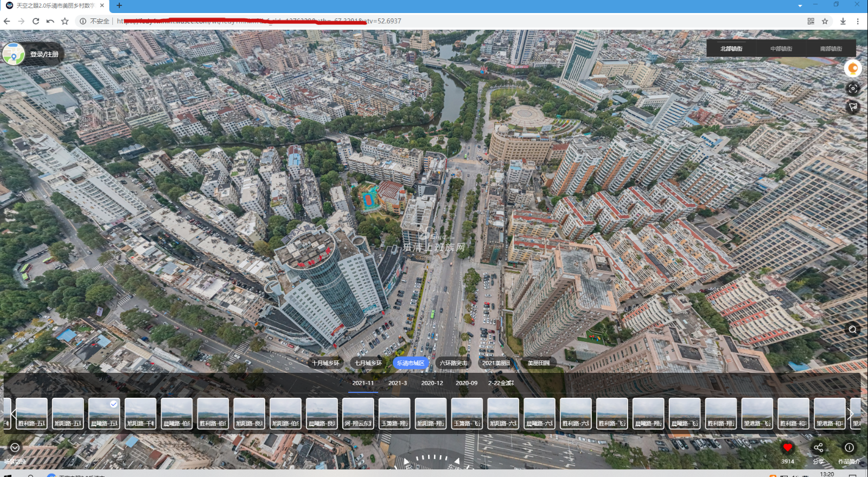Switch to the 南部镇街 tab
The image size is (868, 477).
click(x=831, y=49)
